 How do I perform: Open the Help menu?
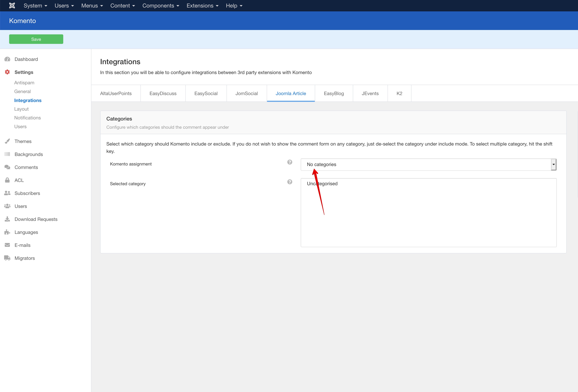[234, 5]
